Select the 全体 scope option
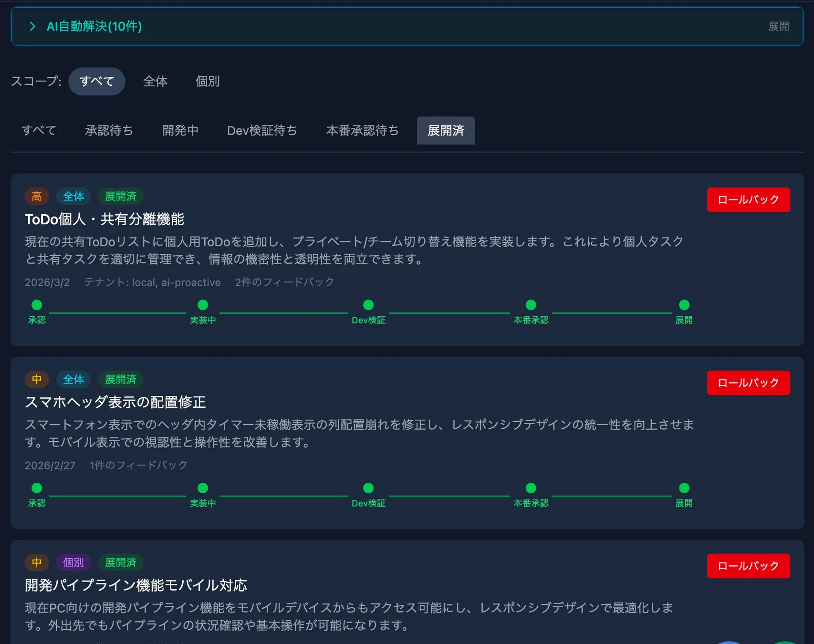The height and width of the screenshot is (644, 814). [x=156, y=81]
